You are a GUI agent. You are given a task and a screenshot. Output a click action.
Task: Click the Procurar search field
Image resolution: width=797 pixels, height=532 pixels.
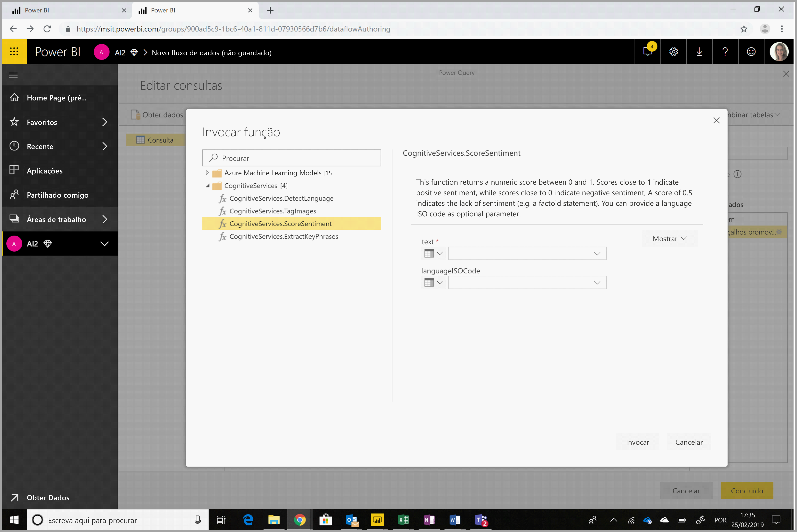(291, 158)
